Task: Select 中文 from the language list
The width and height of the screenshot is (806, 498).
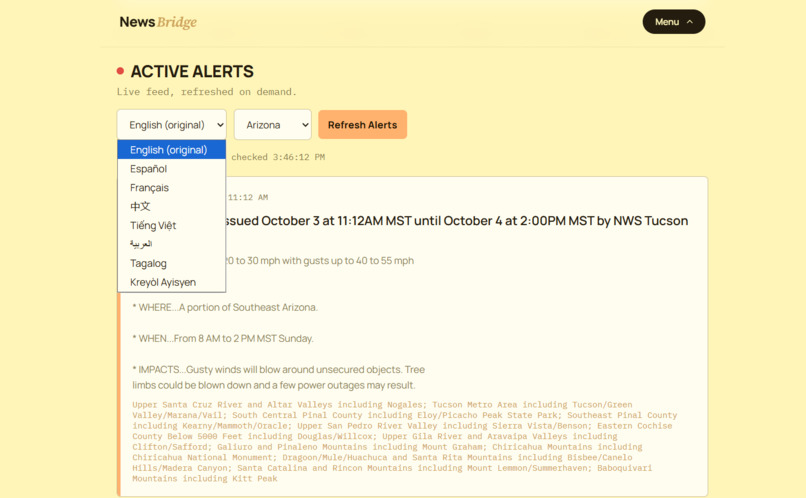Action: [x=172, y=206]
